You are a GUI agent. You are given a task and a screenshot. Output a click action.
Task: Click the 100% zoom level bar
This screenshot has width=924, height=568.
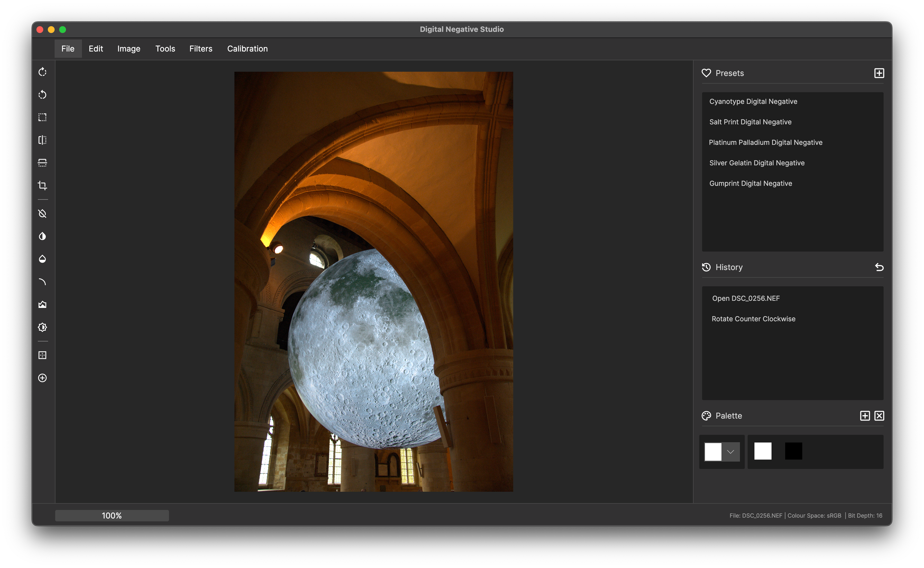(x=112, y=515)
